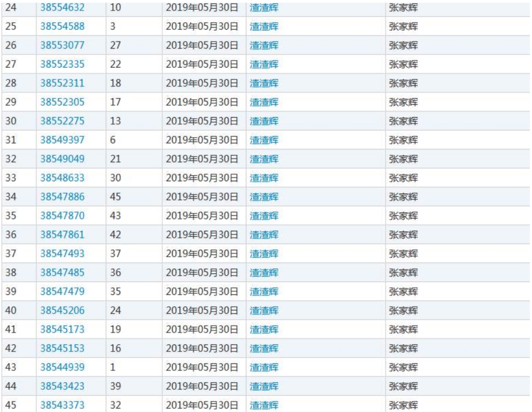Screen dimensions: 532x412
Task: Click link 38547493 in row 37
Action: pyautogui.click(x=62, y=253)
